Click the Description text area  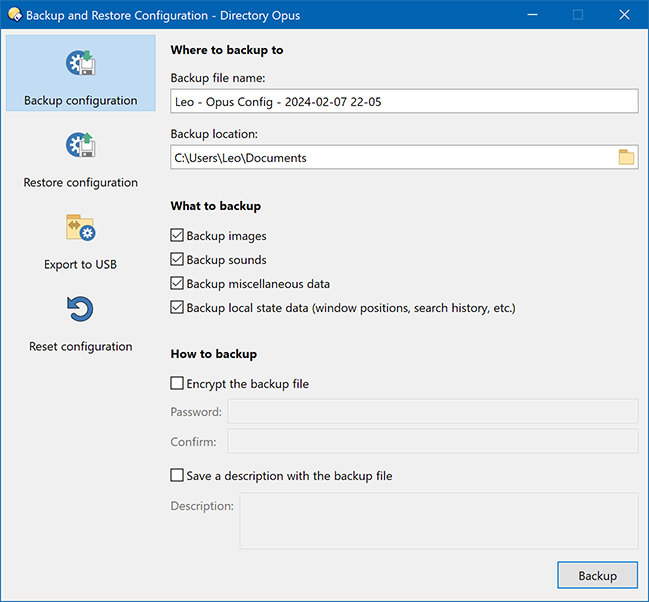point(439,521)
